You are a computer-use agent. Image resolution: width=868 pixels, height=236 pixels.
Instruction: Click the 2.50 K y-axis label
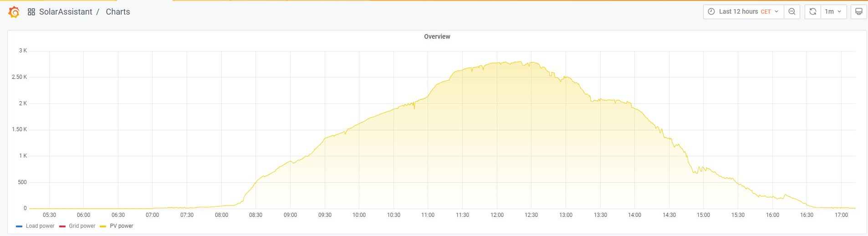tap(20, 77)
